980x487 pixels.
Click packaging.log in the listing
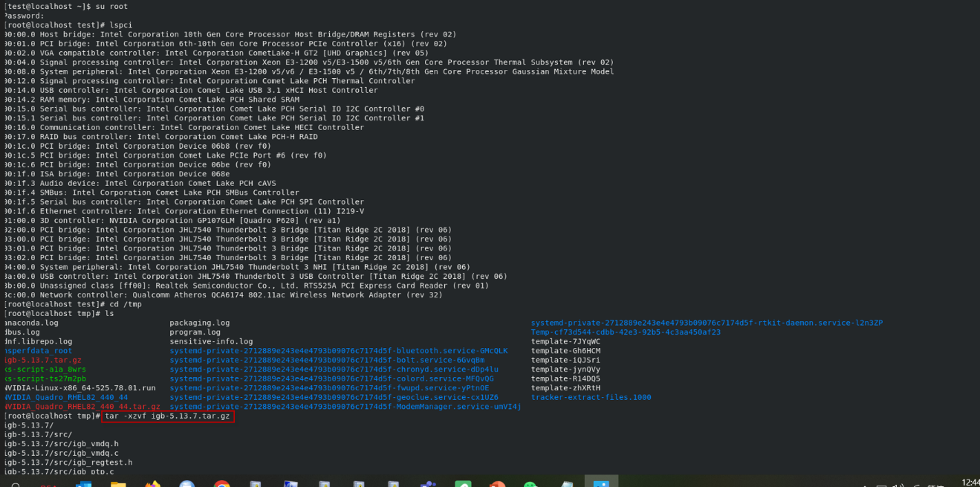[200, 323]
